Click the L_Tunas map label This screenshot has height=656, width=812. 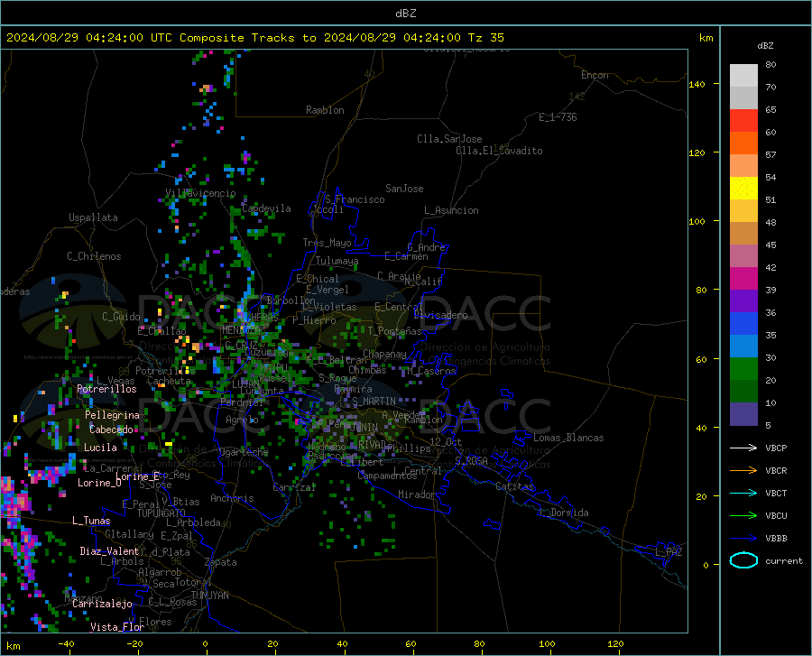tap(91, 521)
